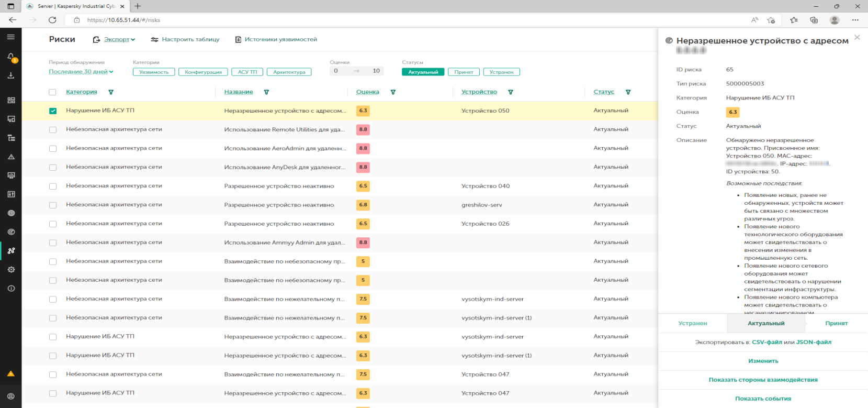Expand the Экспорт dropdown

119,40
